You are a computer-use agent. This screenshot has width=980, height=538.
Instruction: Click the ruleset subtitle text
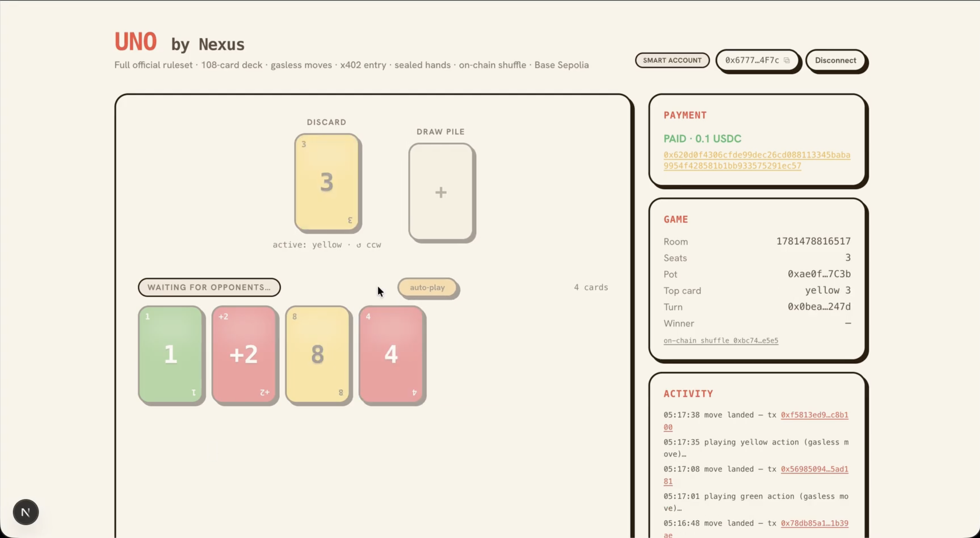tap(352, 65)
